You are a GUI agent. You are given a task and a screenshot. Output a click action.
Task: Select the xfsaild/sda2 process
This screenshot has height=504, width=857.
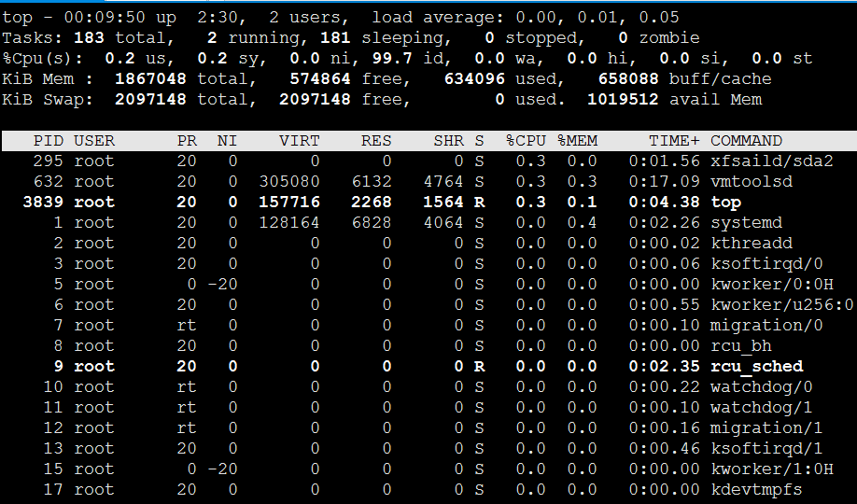coord(772,161)
